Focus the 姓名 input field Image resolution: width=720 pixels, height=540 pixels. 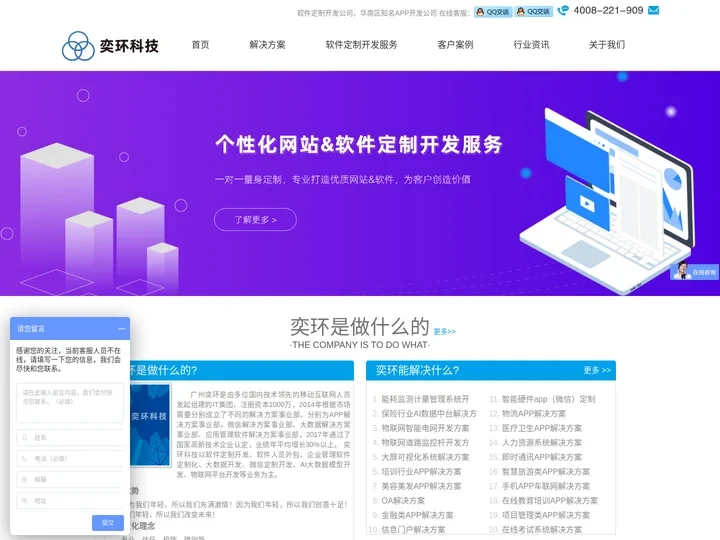coord(70,438)
